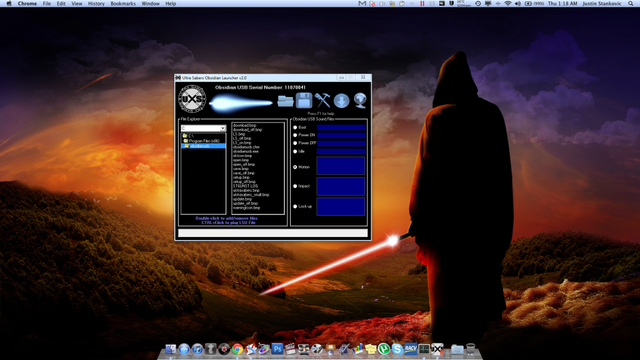
Task: Launch Photo Booth from the dock
Action: click(304, 349)
